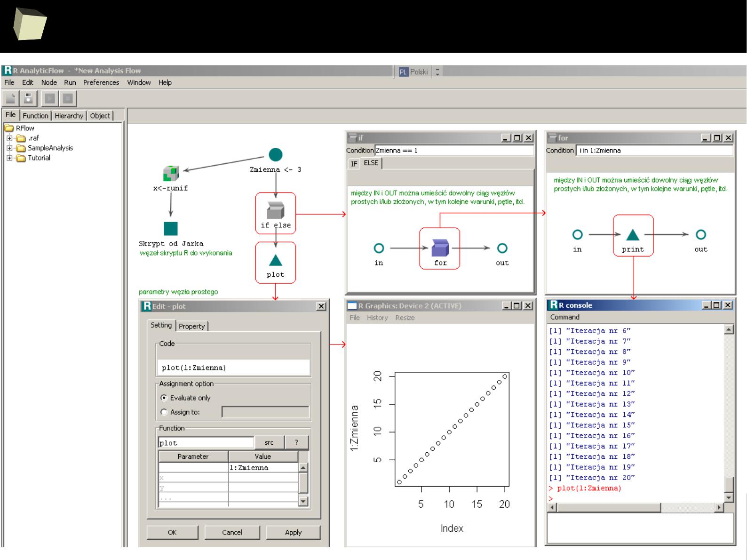Click Apply in Edit - plot dialog
Image resolution: width=747 pixels, height=560 pixels.
(x=293, y=532)
